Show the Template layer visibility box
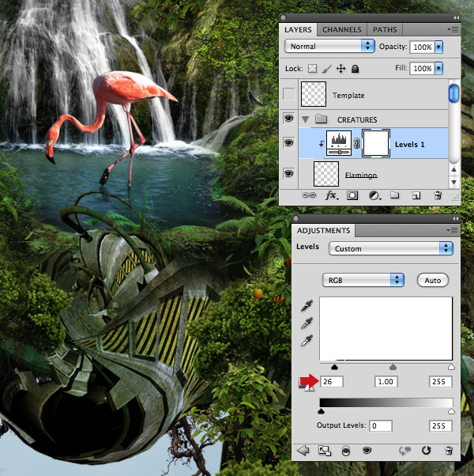This screenshot has width=474, height=476. [x=288, y=94]
